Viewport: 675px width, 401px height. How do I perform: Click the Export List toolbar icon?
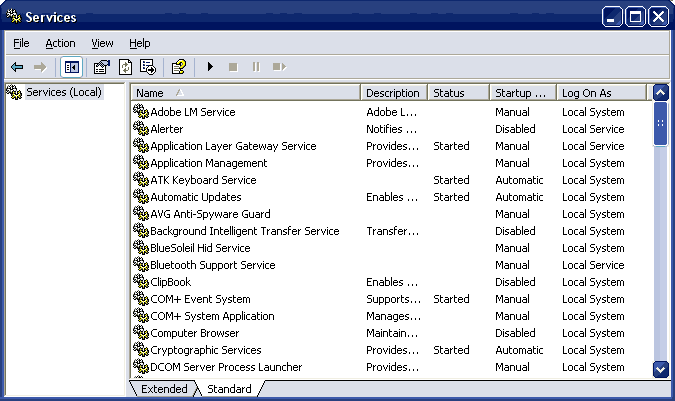tap(148, 67)
